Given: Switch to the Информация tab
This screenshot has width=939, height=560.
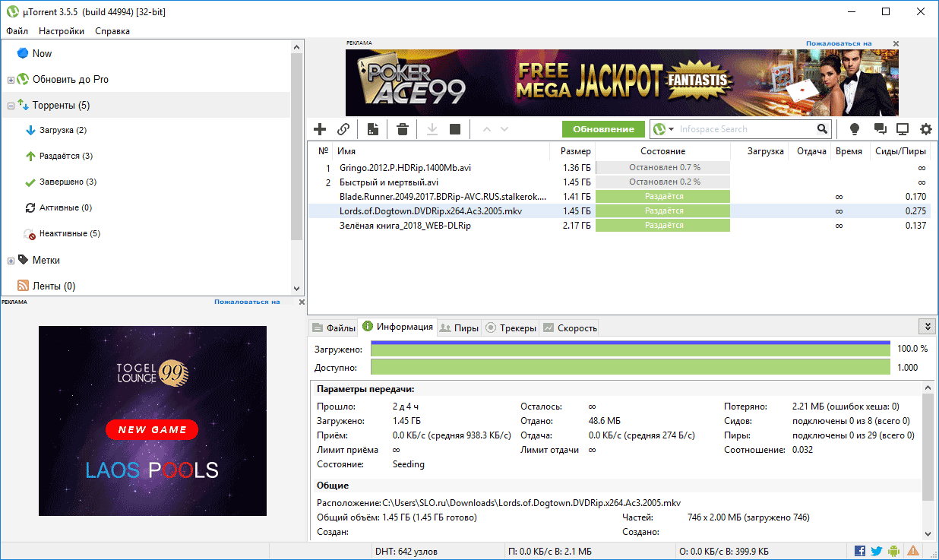Looking at the screenshot, I should point(398,327).
